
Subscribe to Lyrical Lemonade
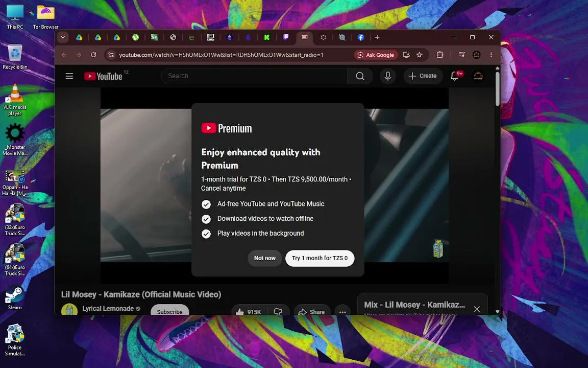click(x=169, y=310)
